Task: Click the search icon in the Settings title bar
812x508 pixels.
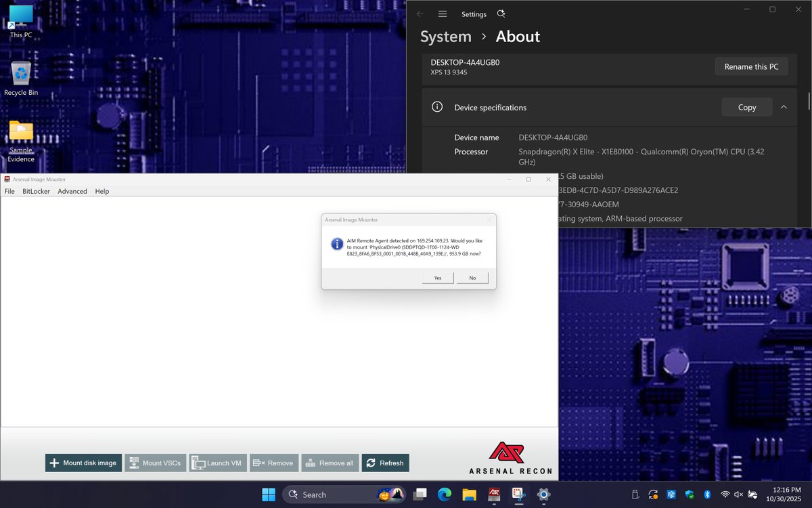Action: click(501, 14)
